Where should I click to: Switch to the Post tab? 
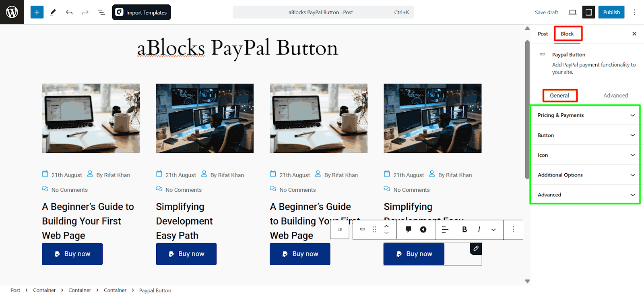point(543,34)
